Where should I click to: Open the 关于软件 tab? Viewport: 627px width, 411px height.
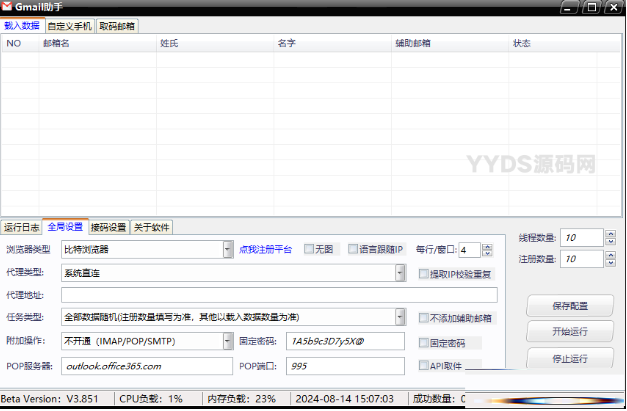tap(152, 227)
